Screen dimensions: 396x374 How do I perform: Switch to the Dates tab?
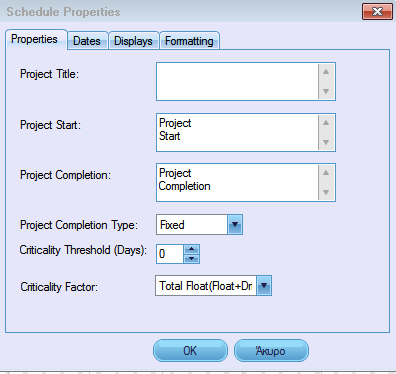[x=87, y=41]
